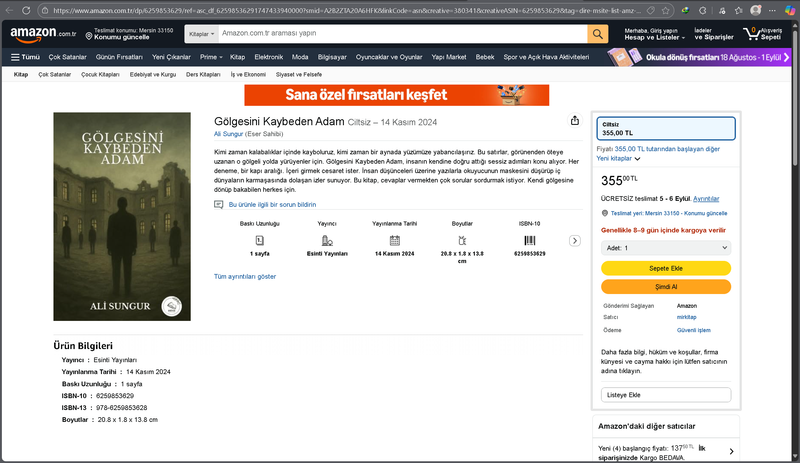
Task: Click the browser address bar URL
Action: point(347,10)
